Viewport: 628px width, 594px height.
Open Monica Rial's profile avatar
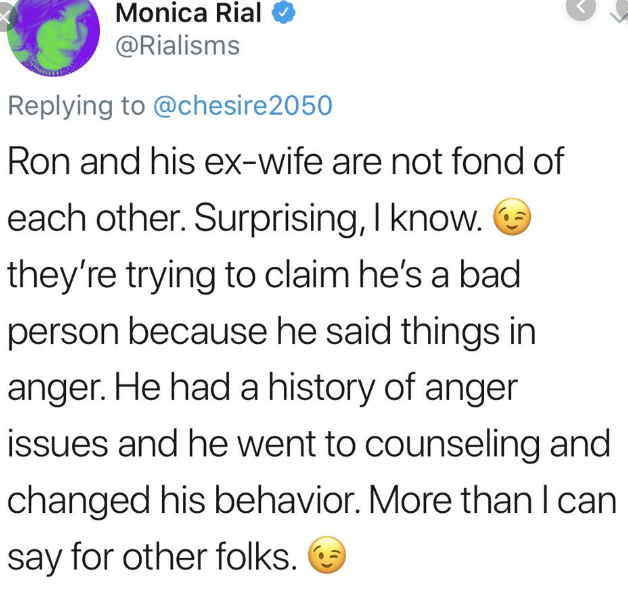point(54,35)
